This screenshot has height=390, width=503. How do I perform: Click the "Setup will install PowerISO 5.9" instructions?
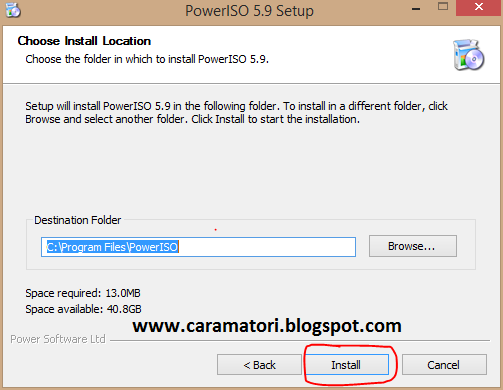pos(236,112)
